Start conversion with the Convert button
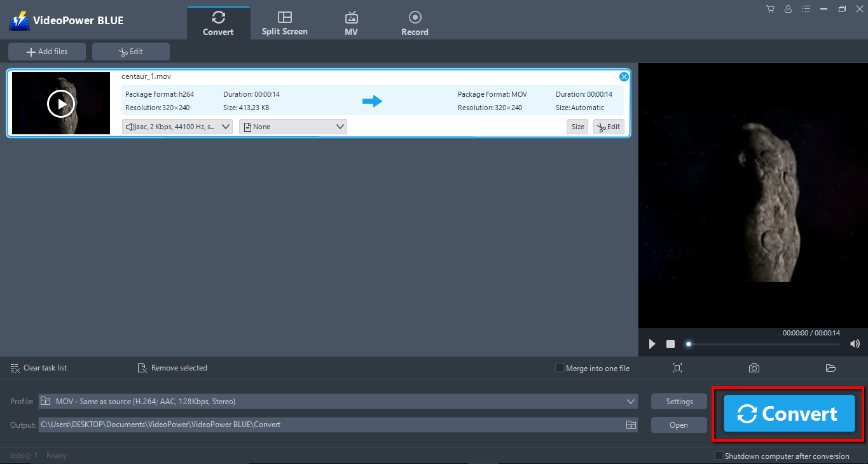Image resolution: width=868 pixels, height=464 pixels. tap(789, 414)
